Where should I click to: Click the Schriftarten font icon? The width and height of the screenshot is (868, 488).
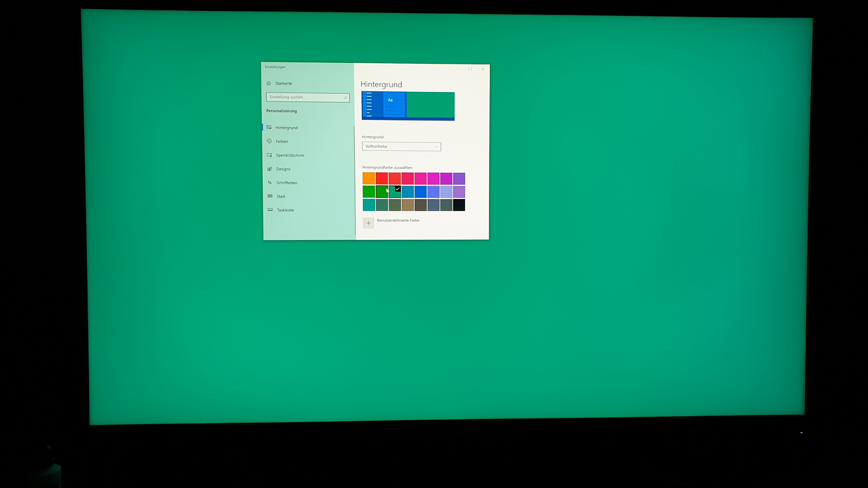click(270, 183)
